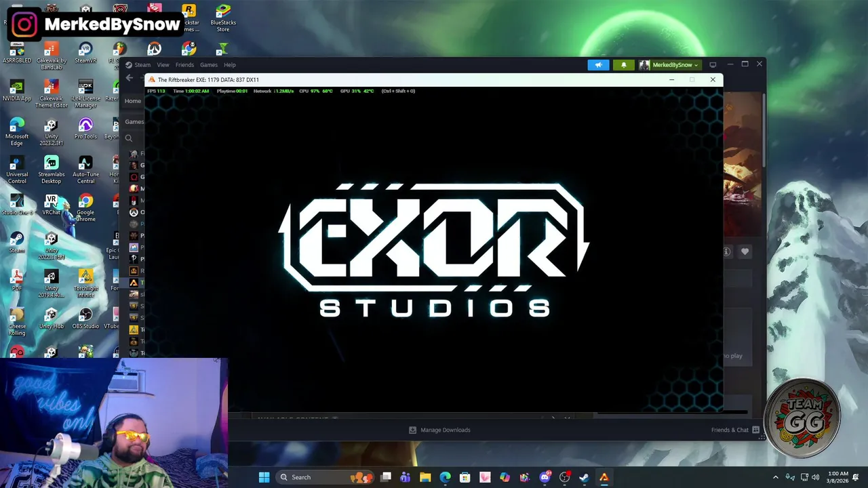868x488 pixels.
Task: Click Manage Downloads in Steam
Action: (x=439, y=430)
